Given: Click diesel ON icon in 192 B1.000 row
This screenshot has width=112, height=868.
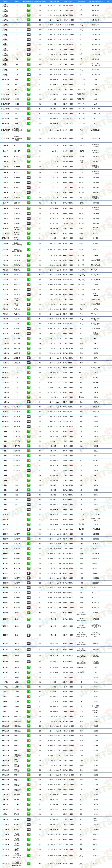Looking at the screenshot, I should click(x=29, y=54).
